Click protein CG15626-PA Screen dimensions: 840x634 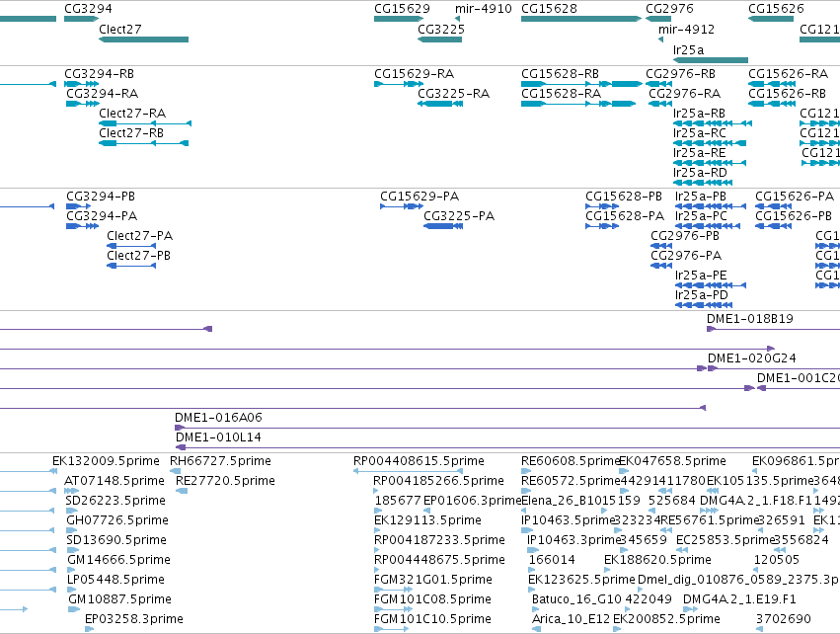[x=795, y=197]
